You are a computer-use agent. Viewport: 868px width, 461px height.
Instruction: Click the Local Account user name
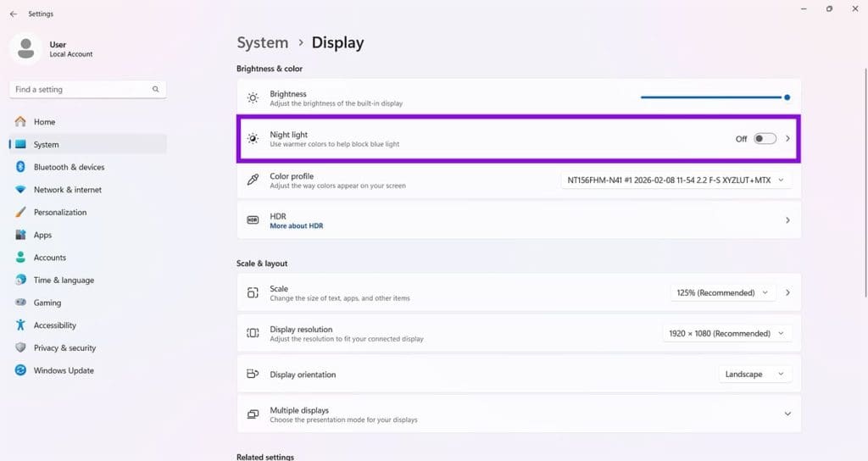coord(71,54)
